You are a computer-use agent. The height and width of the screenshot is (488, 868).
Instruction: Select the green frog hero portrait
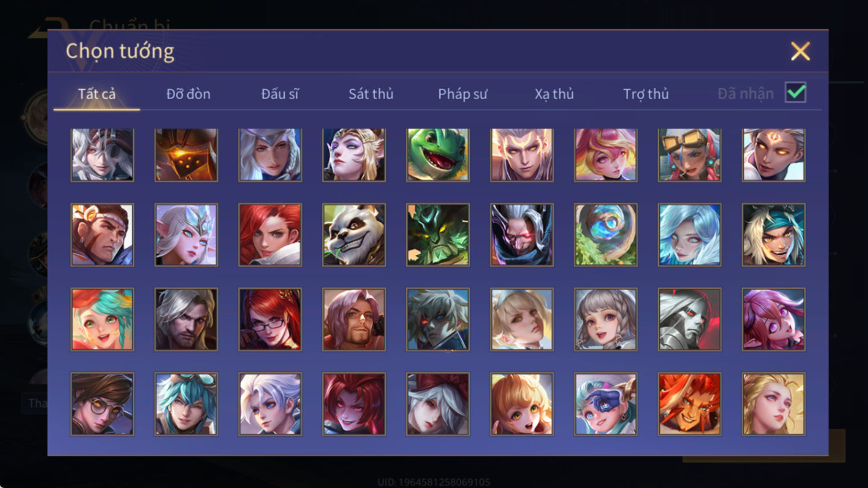[x=438, y=155]
